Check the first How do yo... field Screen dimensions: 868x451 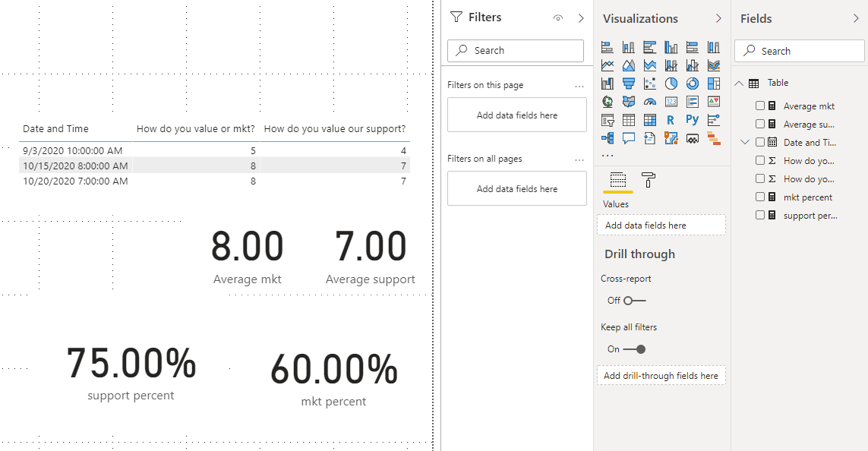pyautogui.click(x=760, y=160)
